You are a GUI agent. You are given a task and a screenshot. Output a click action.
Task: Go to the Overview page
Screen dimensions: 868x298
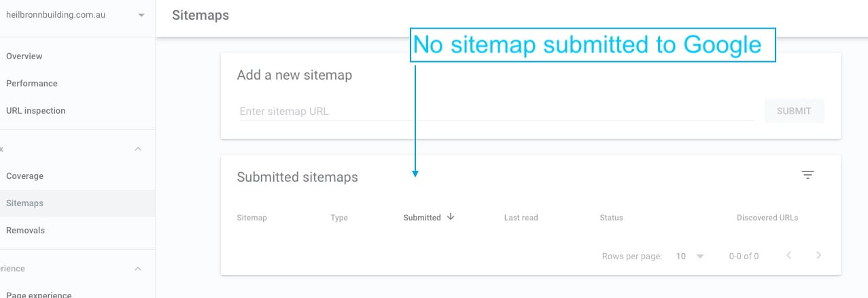point(24,56)
